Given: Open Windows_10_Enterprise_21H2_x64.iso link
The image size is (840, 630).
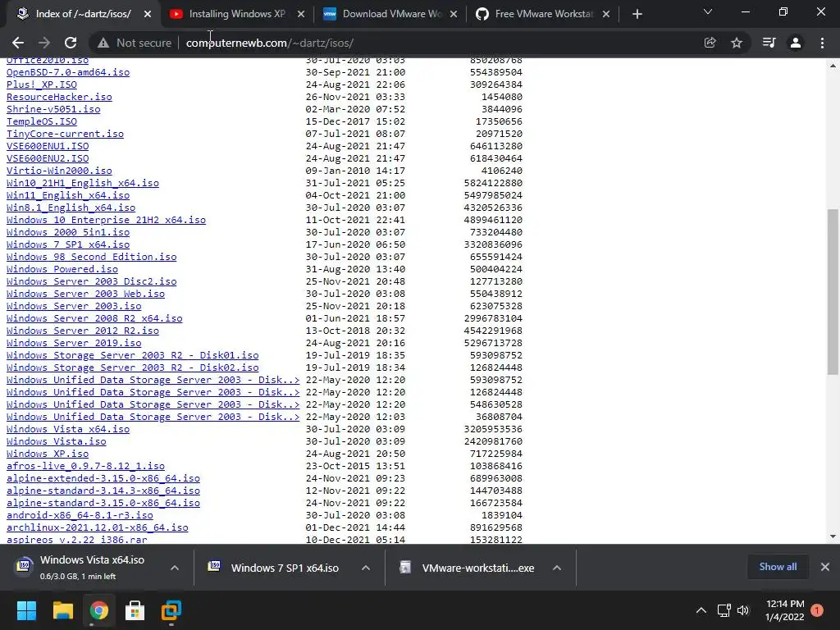Looking at the screenshot, I should click(x=106, y=220).
